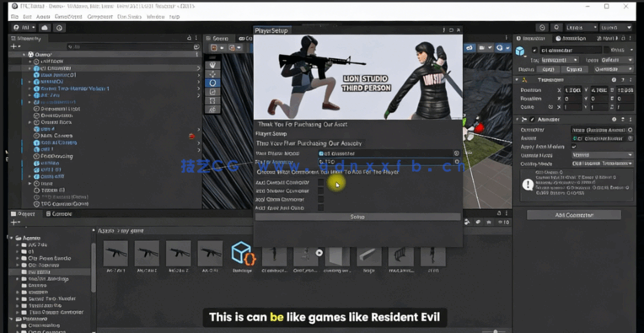Toggle GameObject active checkbox in Inspector
Screen dimensions: 644x333
pyautogui.click(x=534, y=51)
